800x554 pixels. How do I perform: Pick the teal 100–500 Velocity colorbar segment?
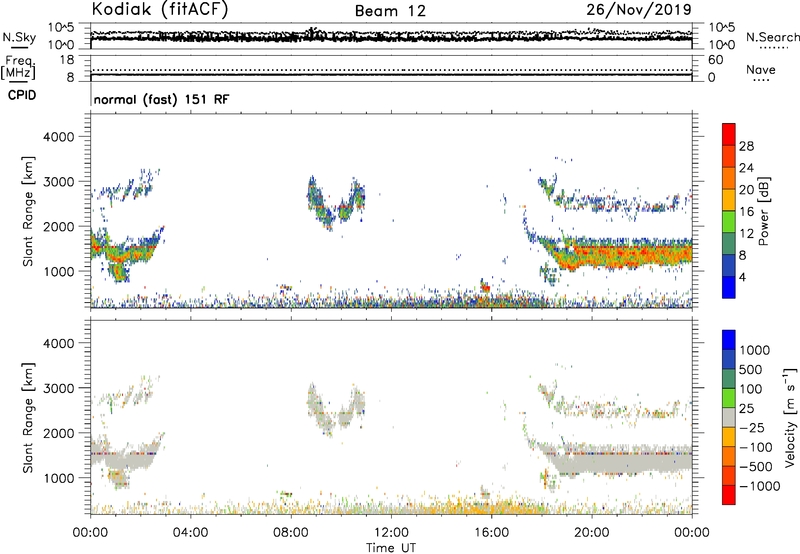[x=729, y=379]
